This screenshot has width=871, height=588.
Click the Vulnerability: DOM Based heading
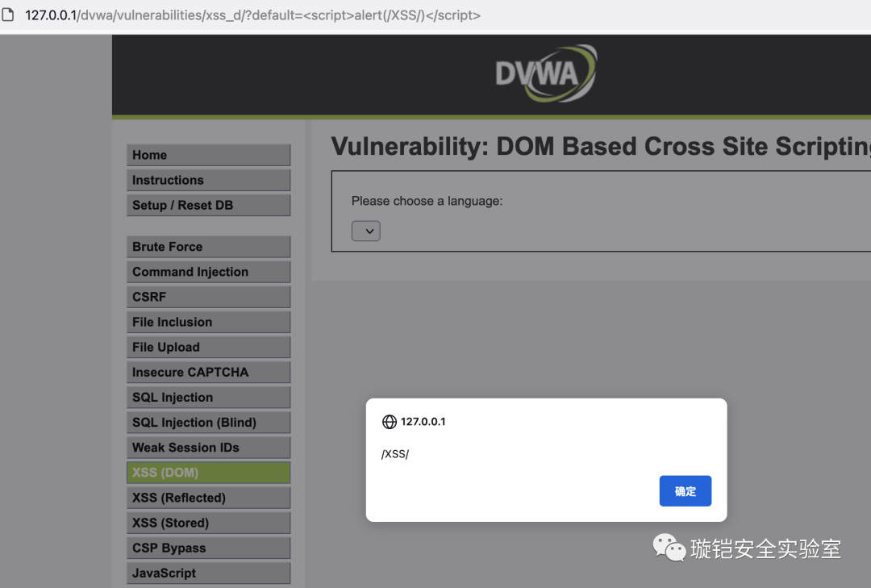tap(601, 147)
